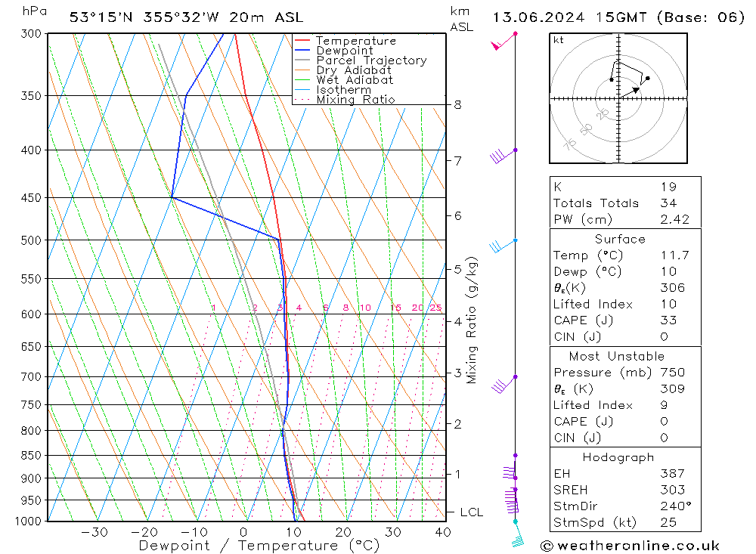Image resolution: width=756 pixels, height=554 pixels.
Task: Click the red Temperature legend line
Action: [302, 41]
